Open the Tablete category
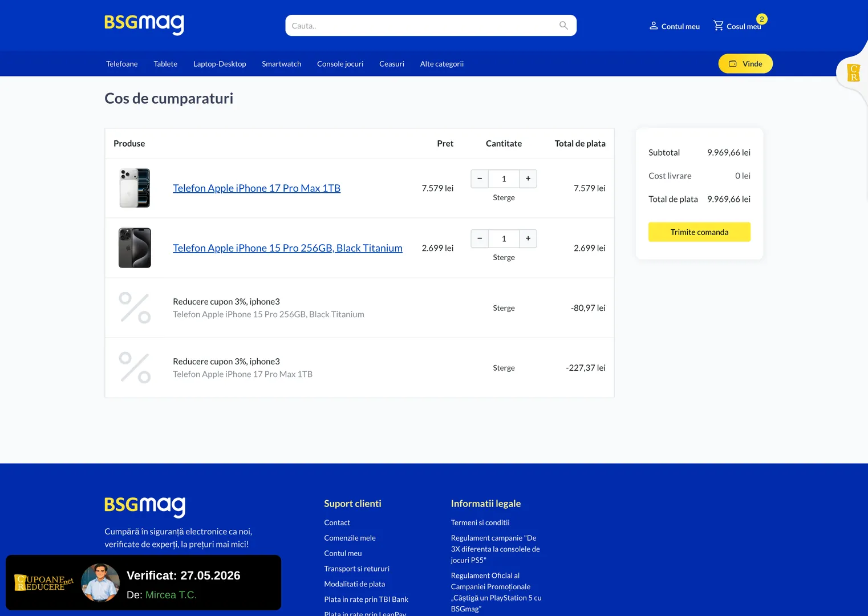868x616 pixels. click(165, 64)
